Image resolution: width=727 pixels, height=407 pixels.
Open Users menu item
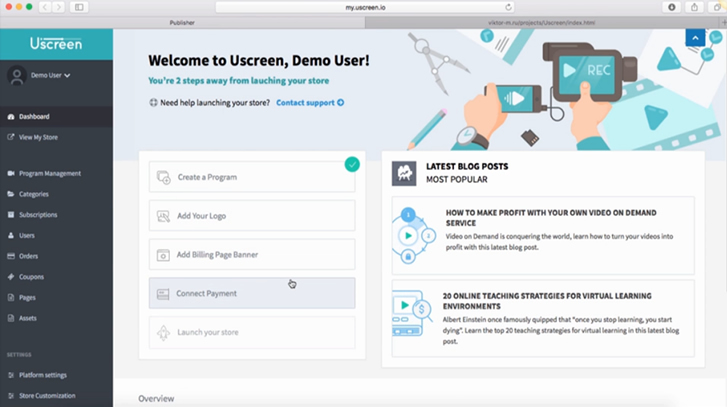[56, 235]
